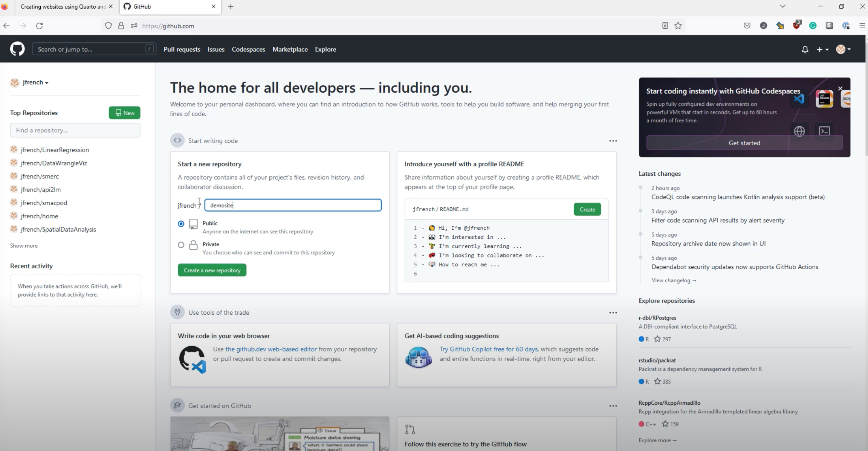Click the Find a repository search field

click(75, 130)
